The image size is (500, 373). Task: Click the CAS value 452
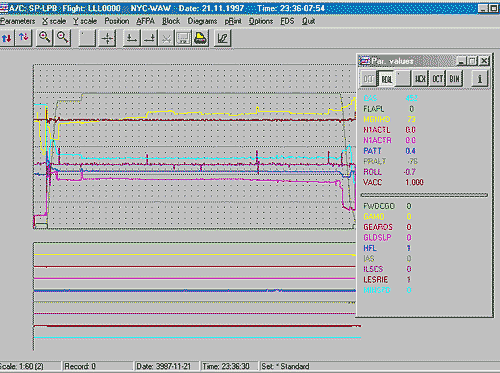(x=412, y=98)
